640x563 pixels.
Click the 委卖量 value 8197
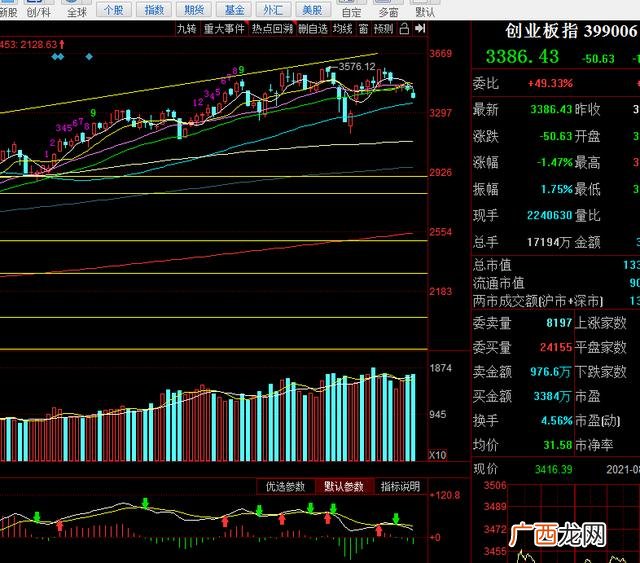pyautogui.click(x=559, y=323)
